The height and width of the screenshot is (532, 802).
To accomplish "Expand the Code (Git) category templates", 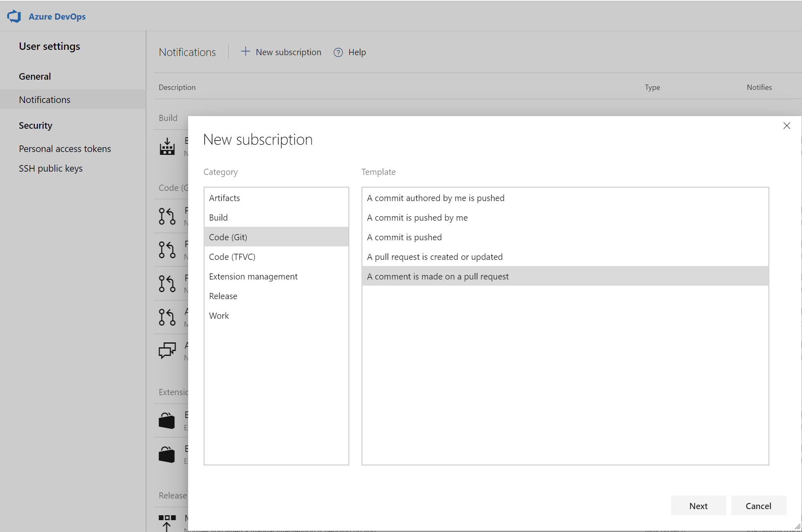I will coord(228,237).
